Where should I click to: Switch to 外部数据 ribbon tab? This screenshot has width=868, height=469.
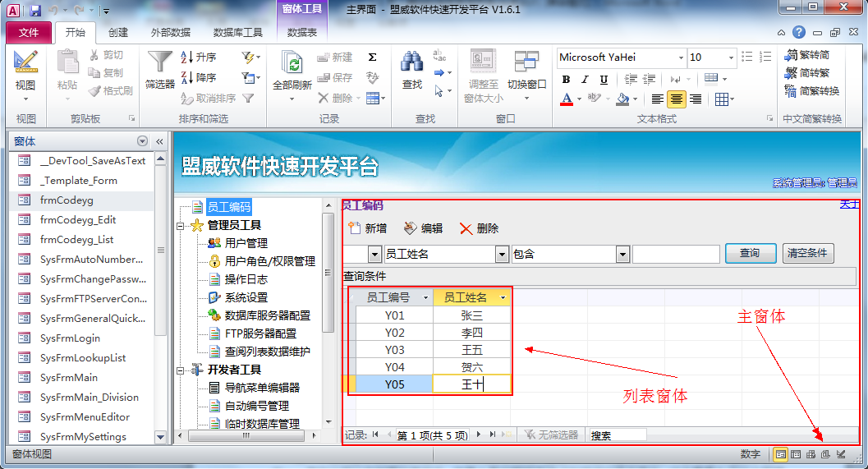click(x=171, y=33)
